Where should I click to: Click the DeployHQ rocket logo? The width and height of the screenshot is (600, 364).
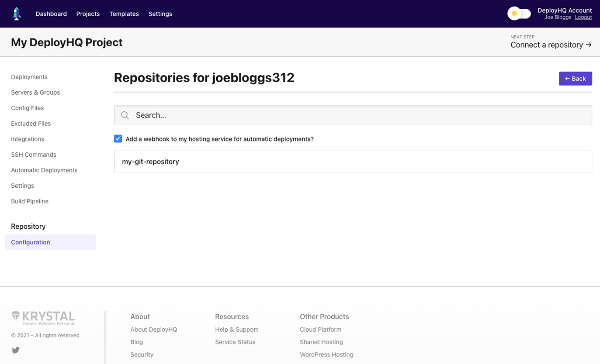[17, 14]
